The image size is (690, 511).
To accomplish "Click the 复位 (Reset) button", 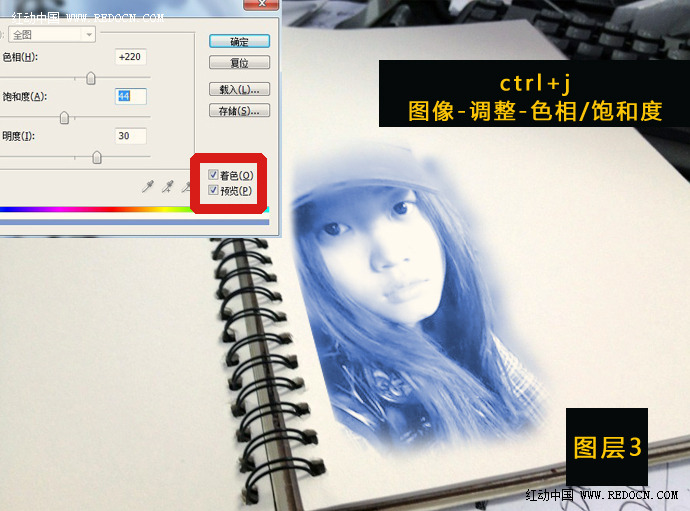I will click(x=239, y=62).
